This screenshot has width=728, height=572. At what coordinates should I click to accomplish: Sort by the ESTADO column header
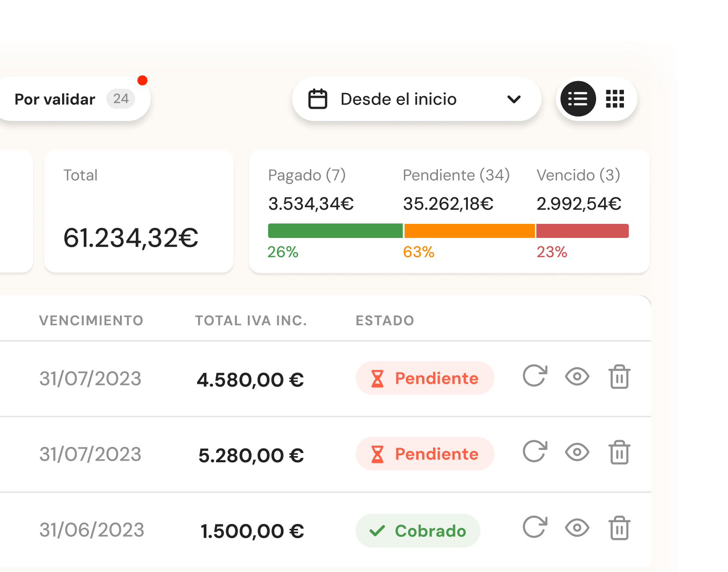(x=385, y=320)
